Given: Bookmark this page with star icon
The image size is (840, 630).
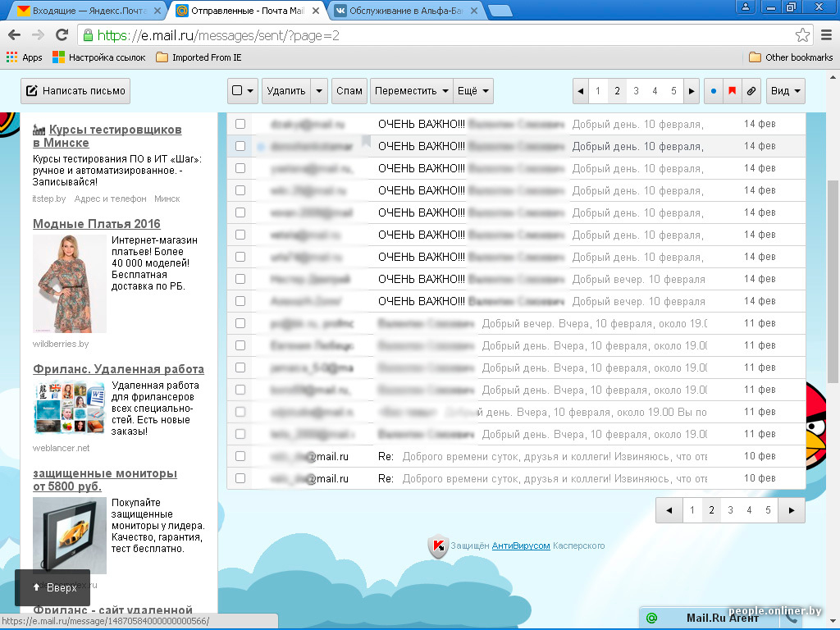Looking at the screenshot, I should coord(802,35).
